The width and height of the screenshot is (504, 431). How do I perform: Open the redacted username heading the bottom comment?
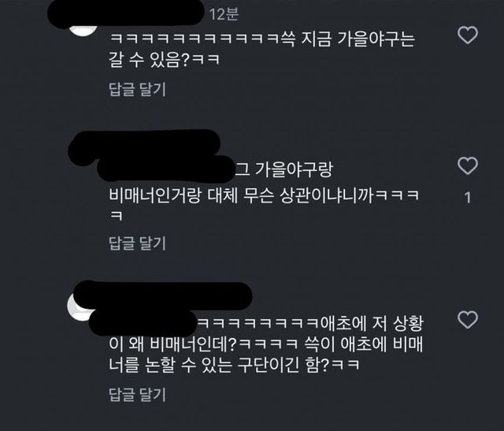(x=162, y=295)
